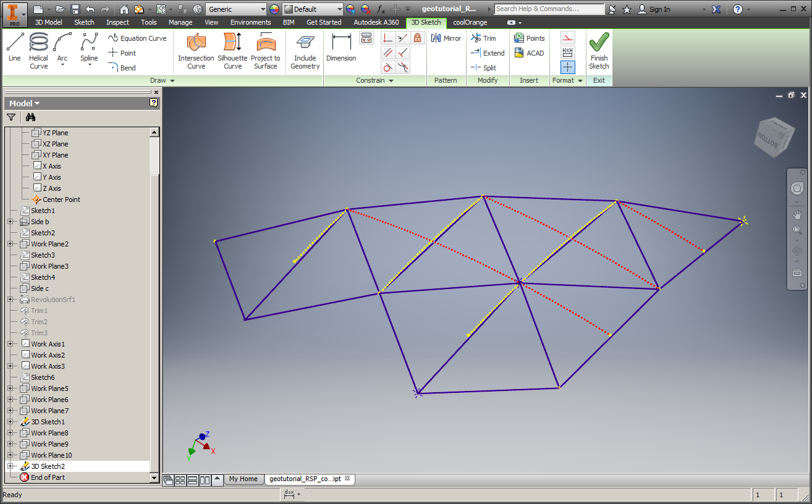Image resolution: width=812 pixels, height=504 pixels.
Task: Click Finish Sketch checkmark
Action: 599,50
